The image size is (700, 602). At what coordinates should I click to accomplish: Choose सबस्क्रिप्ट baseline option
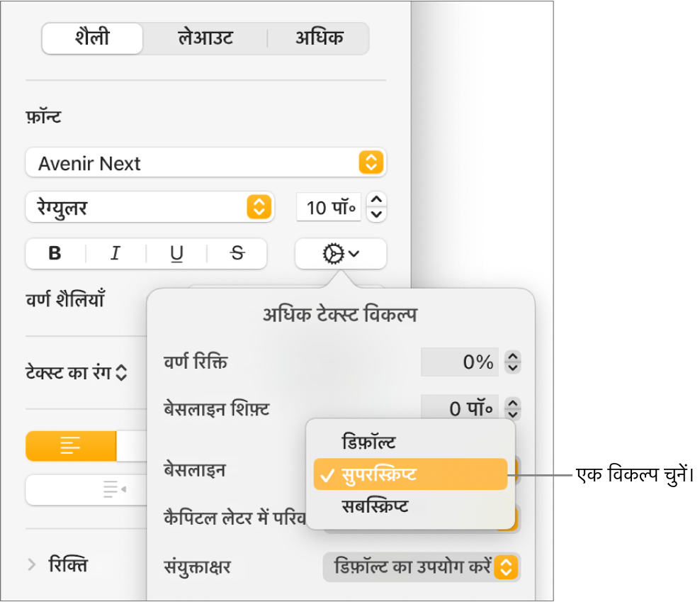[411, 506]
